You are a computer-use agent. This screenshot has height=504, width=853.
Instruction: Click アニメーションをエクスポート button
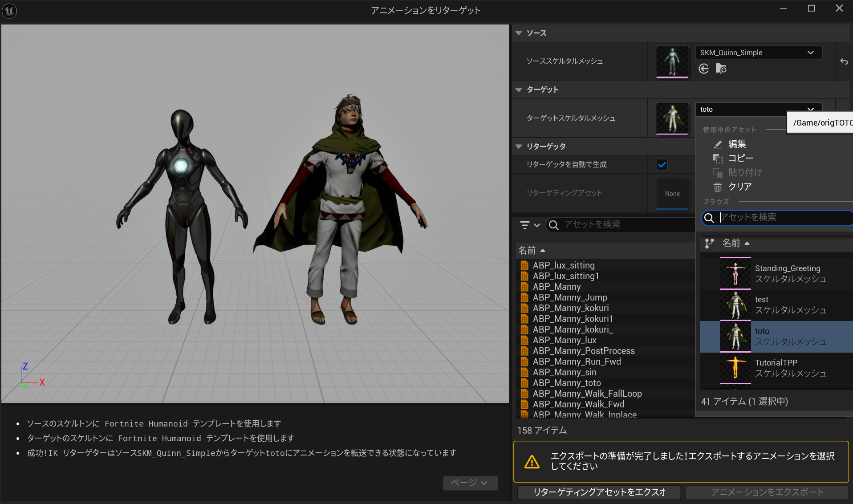pyautogui.click(x=767, y=492)
